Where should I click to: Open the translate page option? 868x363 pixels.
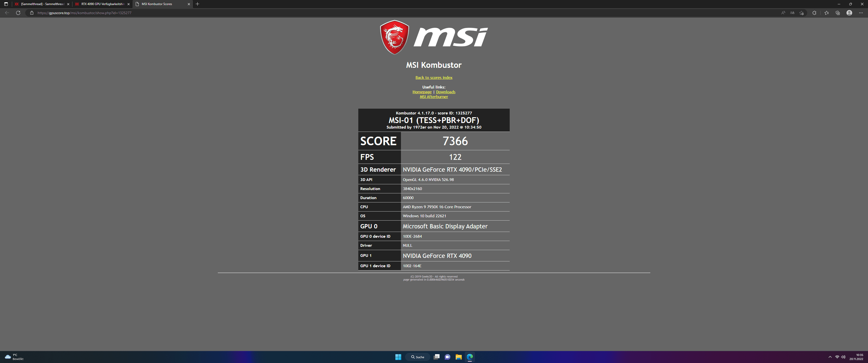(792, 13)
